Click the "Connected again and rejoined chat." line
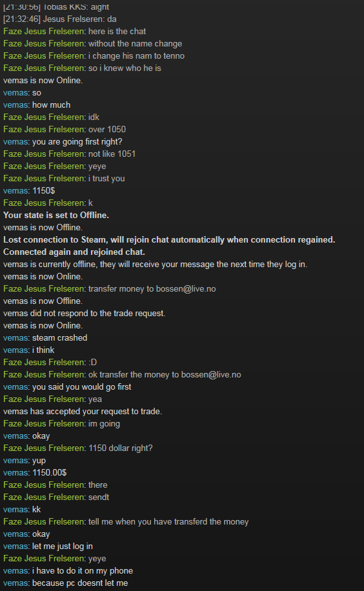This screenshot has height=591, width=364. tap(74, 252)
